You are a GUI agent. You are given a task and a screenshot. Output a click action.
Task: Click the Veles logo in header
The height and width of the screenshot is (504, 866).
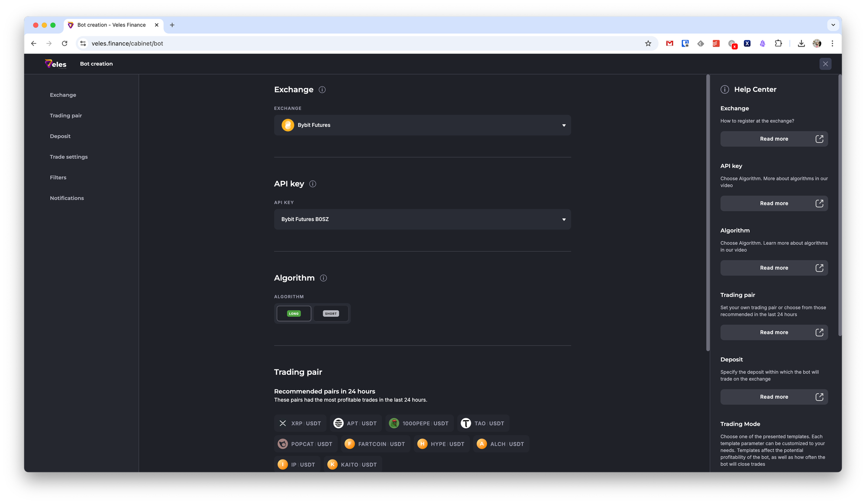pyautogui.click(x=56, y=64)
